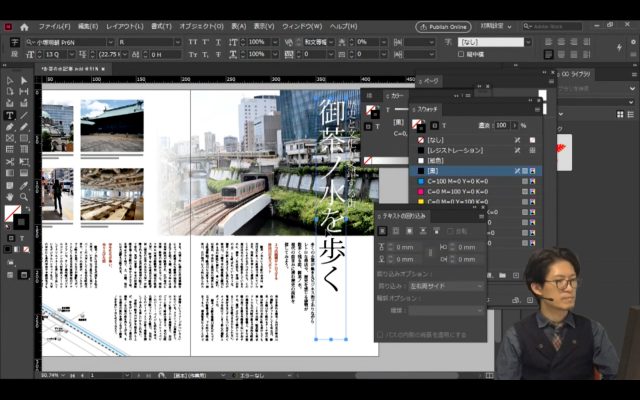The height and width of the screenshot is (400, 640).
Task: Choose jump to next column wrap icon
Action: 436,231
